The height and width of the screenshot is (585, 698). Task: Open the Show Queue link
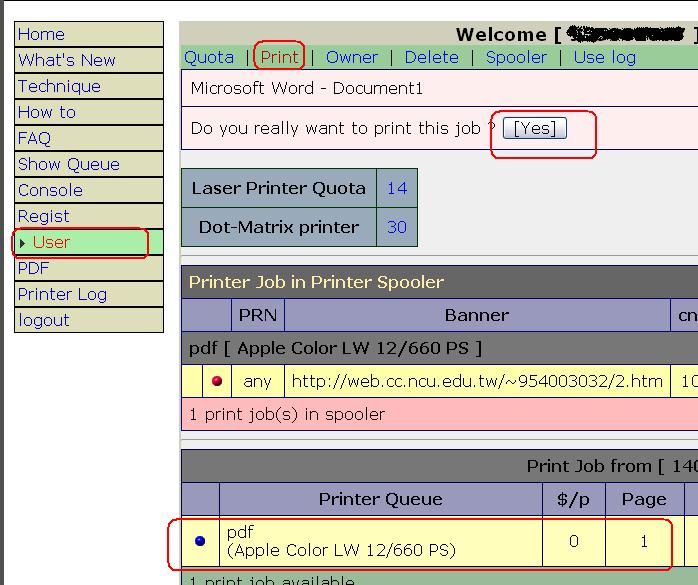pyautogui.click(x=68, y=164)
